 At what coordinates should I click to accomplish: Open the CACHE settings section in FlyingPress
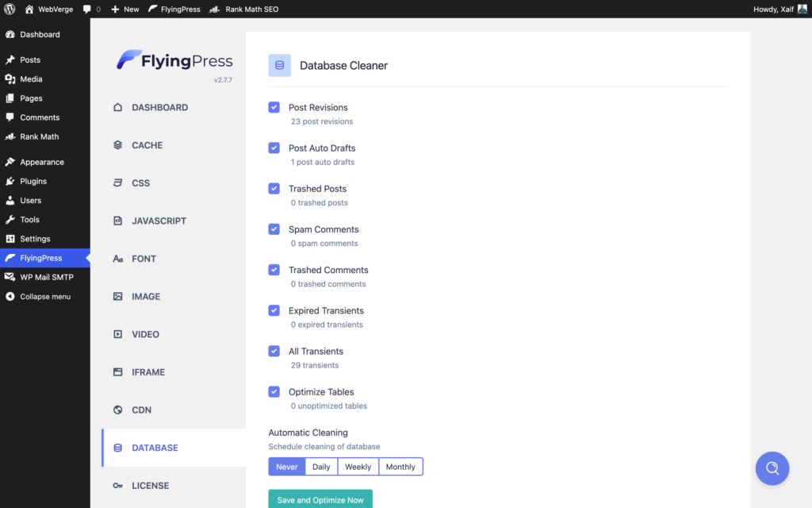click(x=147, y=144)
